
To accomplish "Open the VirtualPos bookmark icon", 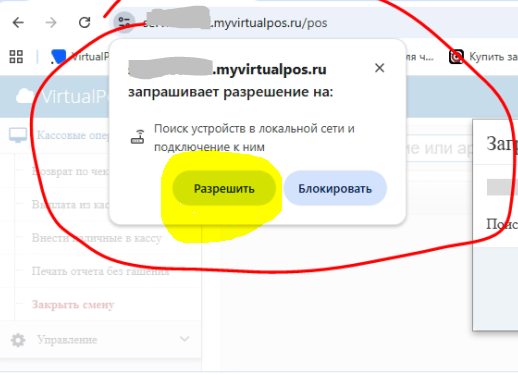I will pyautogui.click(x=58, y=57).
